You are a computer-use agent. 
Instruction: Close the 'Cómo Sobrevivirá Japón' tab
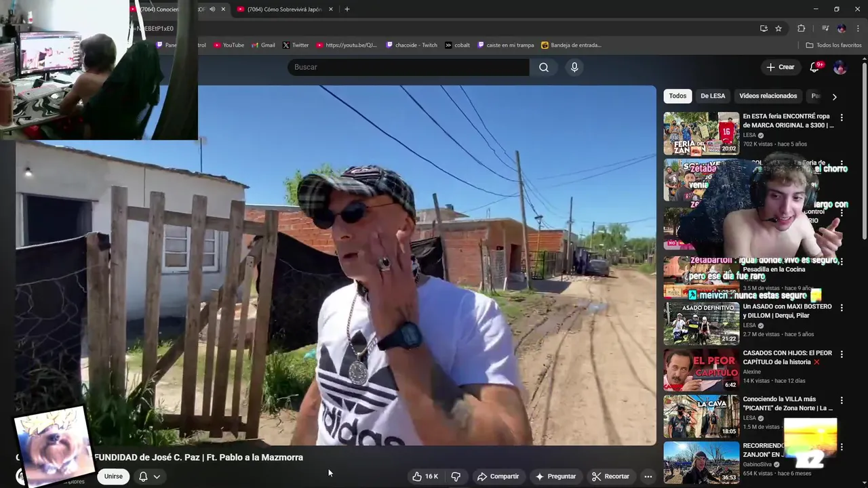pos(331,9)
